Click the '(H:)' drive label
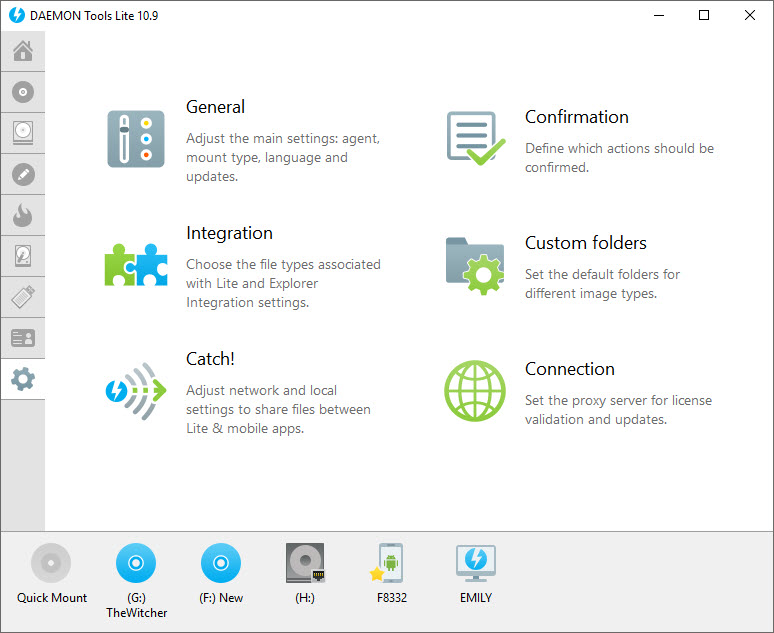774x633 pixels. tap(305, 597)
